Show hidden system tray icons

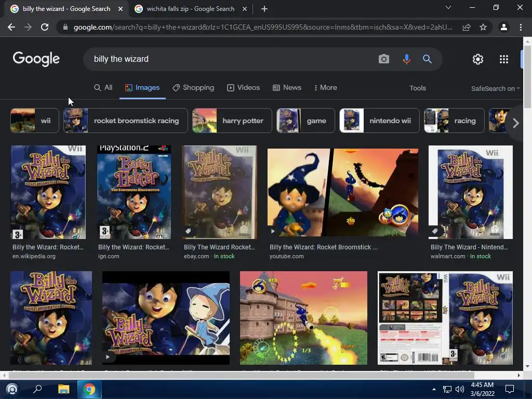(x=434, y=389)
